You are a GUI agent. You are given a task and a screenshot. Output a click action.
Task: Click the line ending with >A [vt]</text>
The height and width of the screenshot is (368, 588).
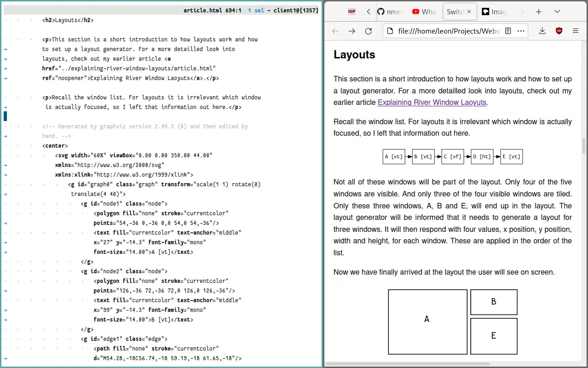(x=143, y=252)
